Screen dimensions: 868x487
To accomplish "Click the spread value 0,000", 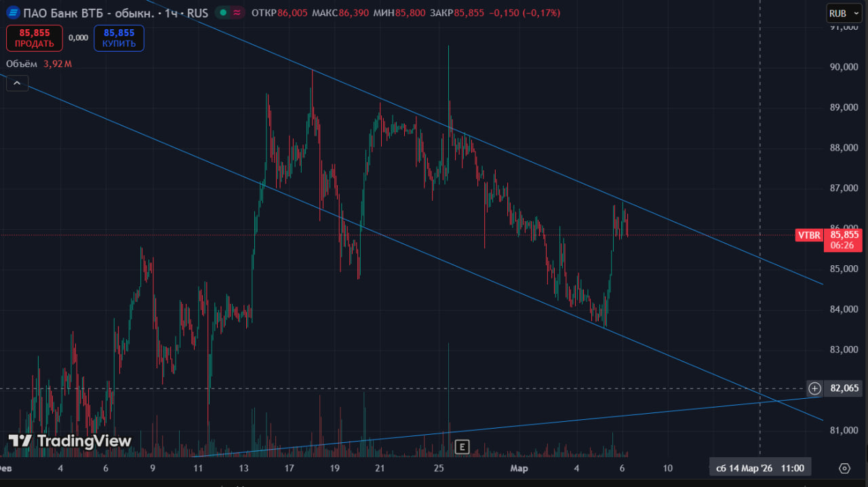I will (x=78, y=38).
